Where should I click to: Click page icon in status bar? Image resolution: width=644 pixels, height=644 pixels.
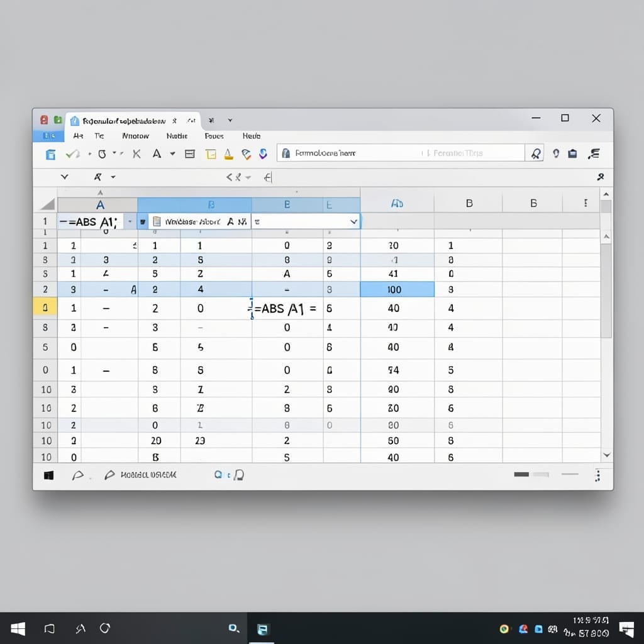pyautogui.click(x=239, y=475)
